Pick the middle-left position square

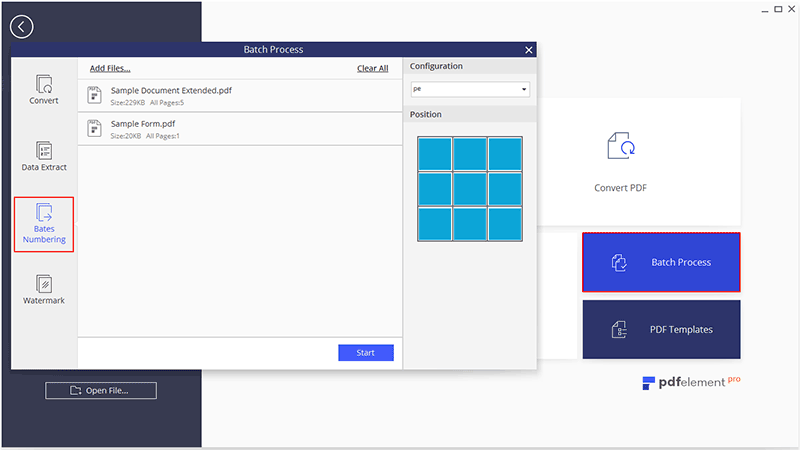435,189
